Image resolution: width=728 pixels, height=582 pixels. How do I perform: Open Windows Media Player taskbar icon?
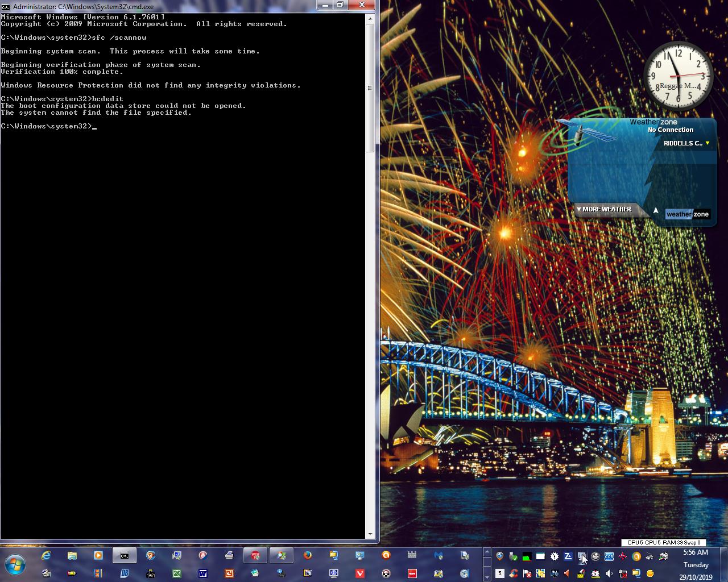click(x=98, y=555)
